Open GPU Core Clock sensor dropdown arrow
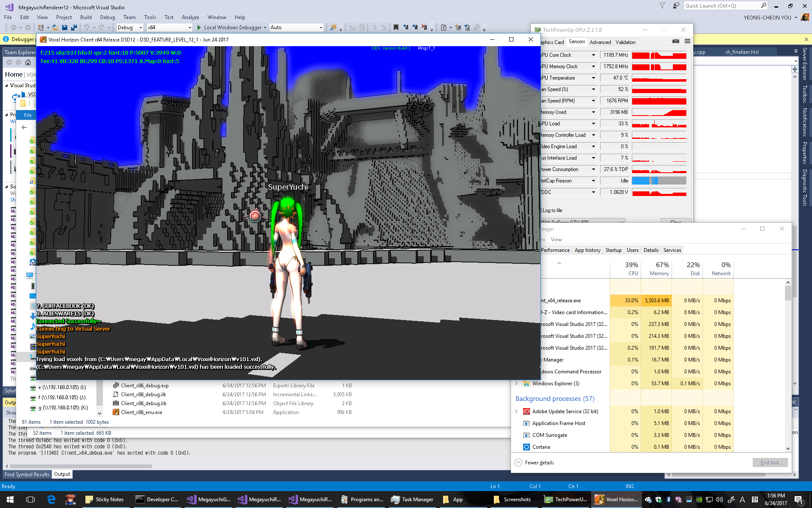The width and height of the screenshot is (812, 508). 593,55
